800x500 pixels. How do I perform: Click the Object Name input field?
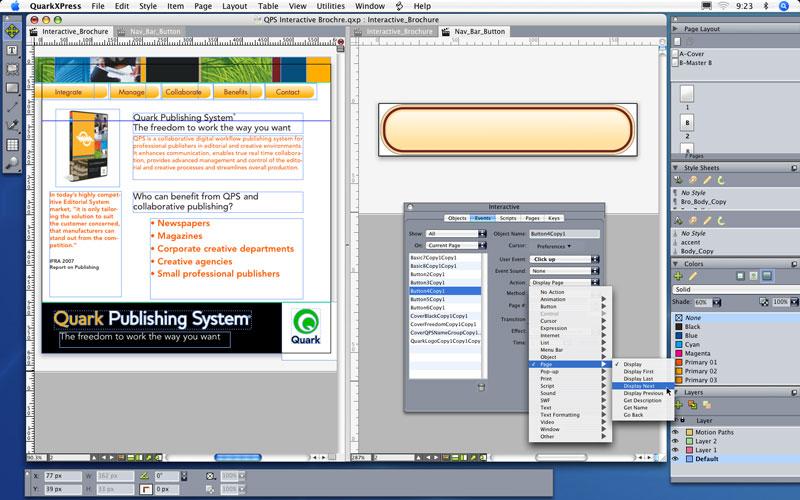(x=564, y=234)
